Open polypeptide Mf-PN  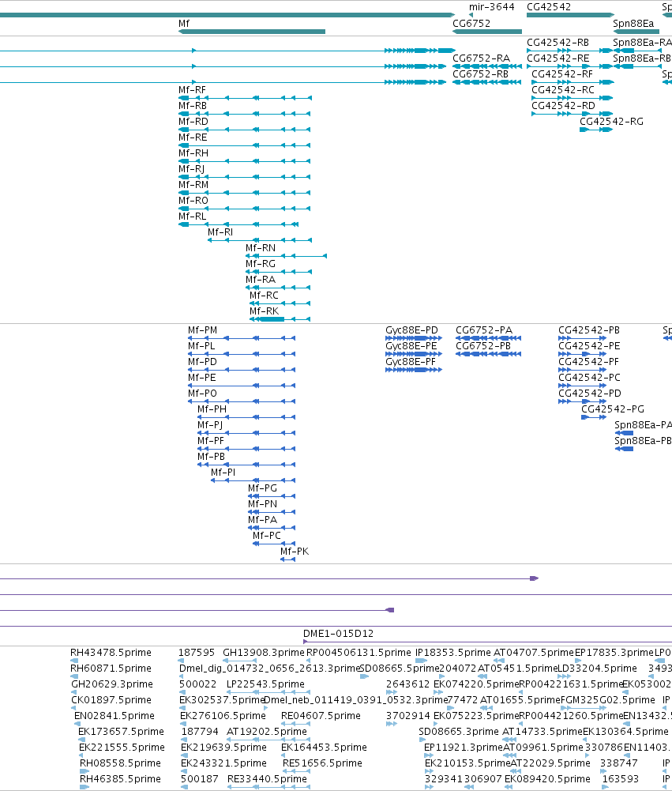pyautogui.click(x=263, y=504)
